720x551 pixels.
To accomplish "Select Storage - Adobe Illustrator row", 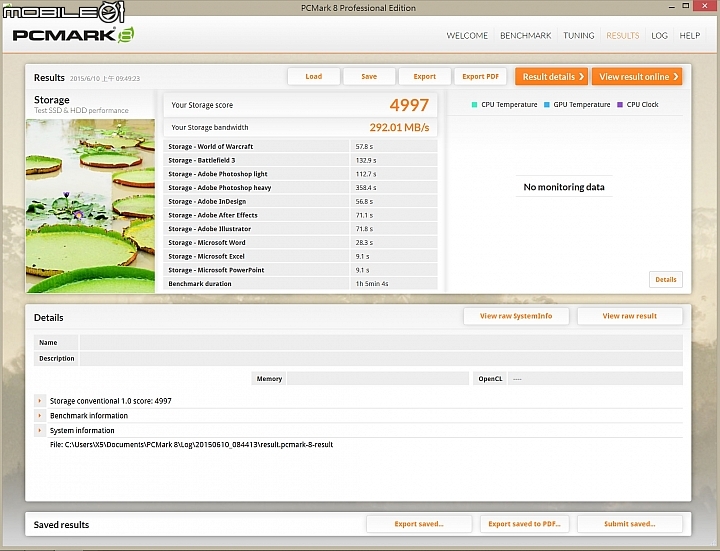I will pos(301,229).
